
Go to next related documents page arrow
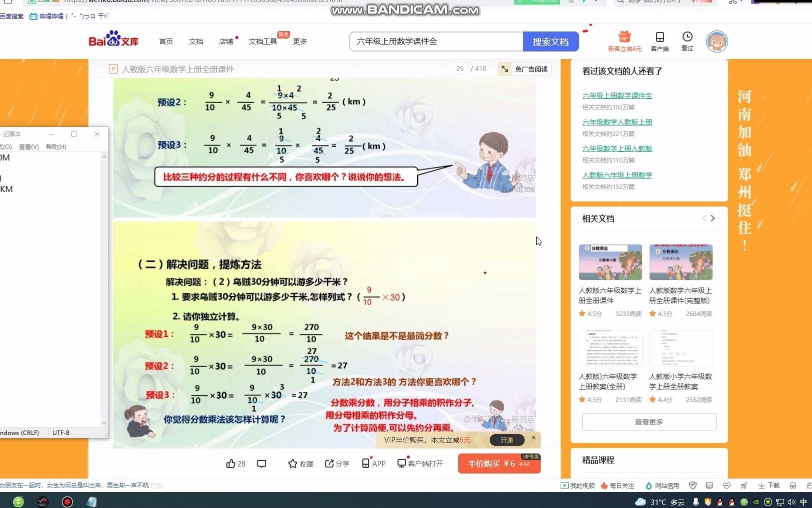pos(713,218)
